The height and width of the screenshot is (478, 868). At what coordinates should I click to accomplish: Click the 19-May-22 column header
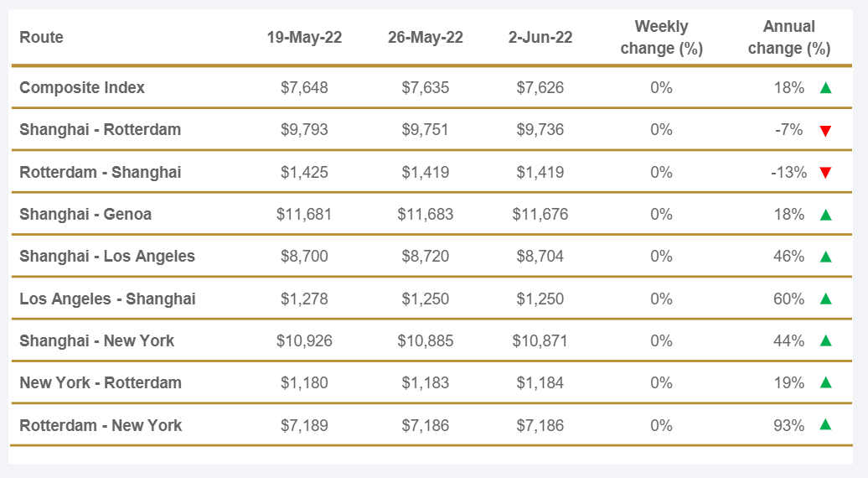304,37
